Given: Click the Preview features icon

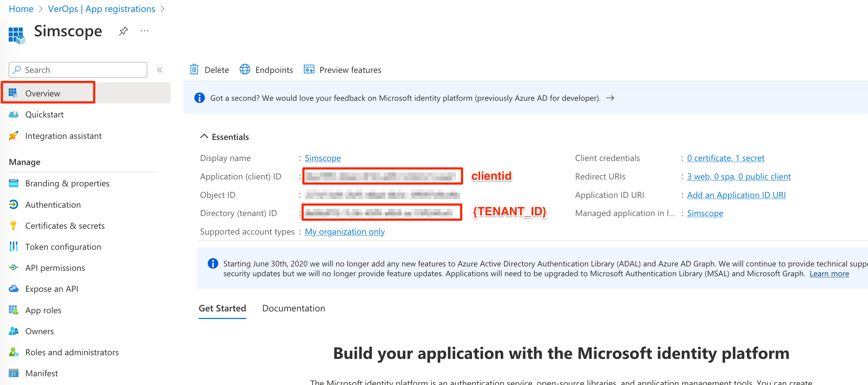Looking at the screenshot, I should [309, 69].
